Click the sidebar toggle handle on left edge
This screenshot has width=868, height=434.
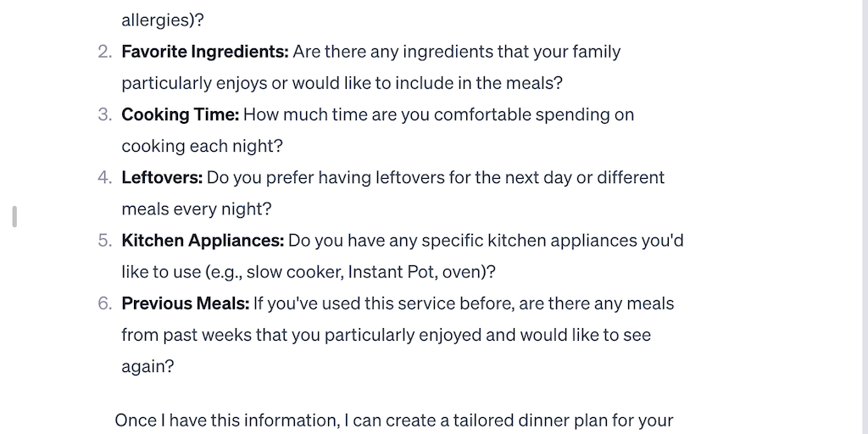[x=14, y=216]
